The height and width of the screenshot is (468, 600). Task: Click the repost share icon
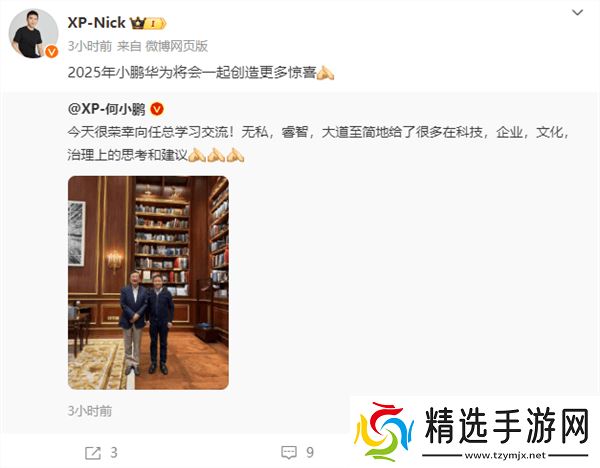pos(93,453)
